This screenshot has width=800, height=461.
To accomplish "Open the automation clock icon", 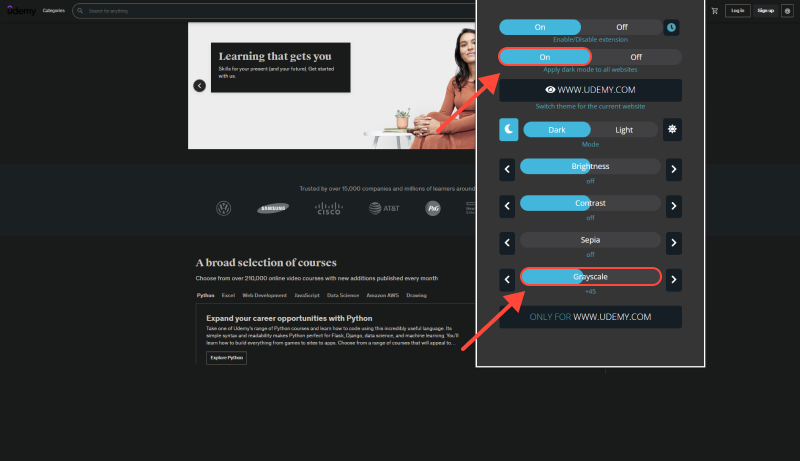I will pos(671,28).
